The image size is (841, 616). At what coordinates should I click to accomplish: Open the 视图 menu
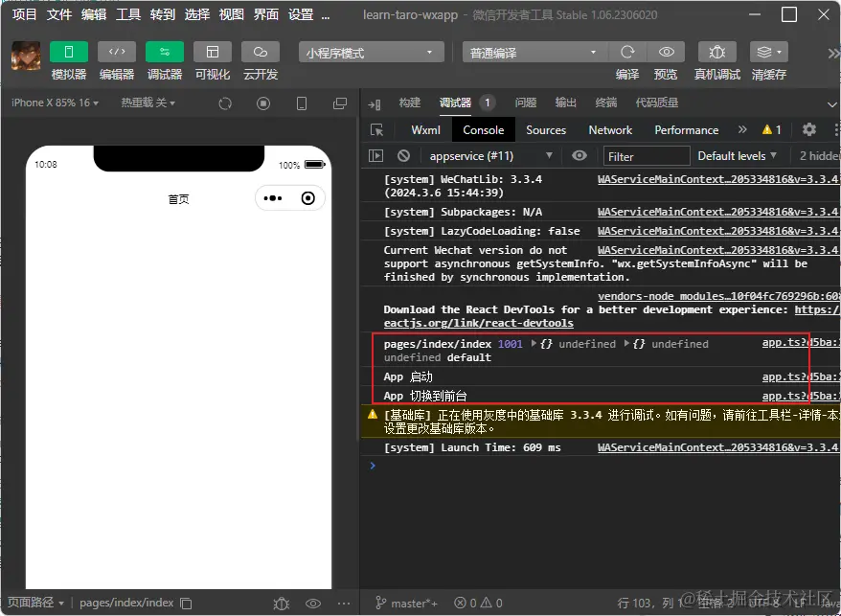coord(231,14)
